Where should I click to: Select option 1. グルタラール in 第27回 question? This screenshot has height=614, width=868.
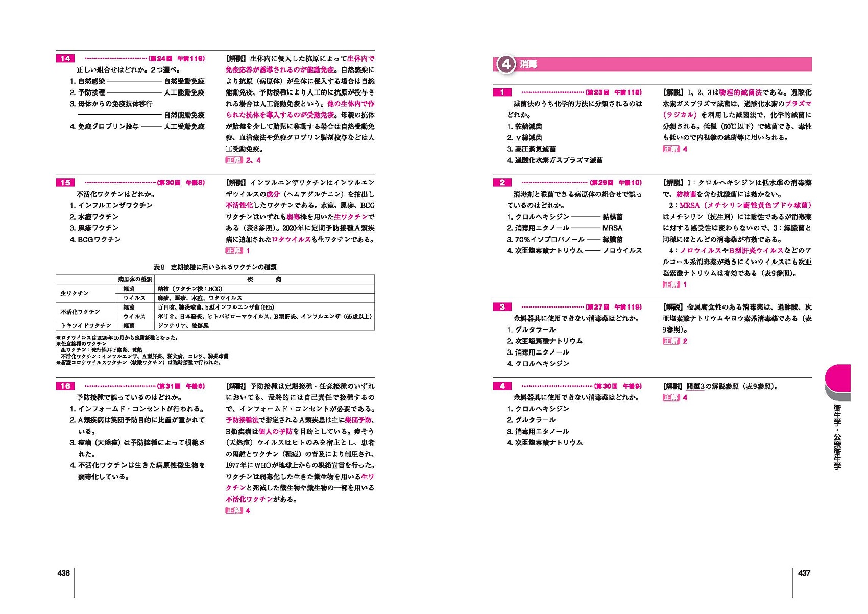point(531,329)
